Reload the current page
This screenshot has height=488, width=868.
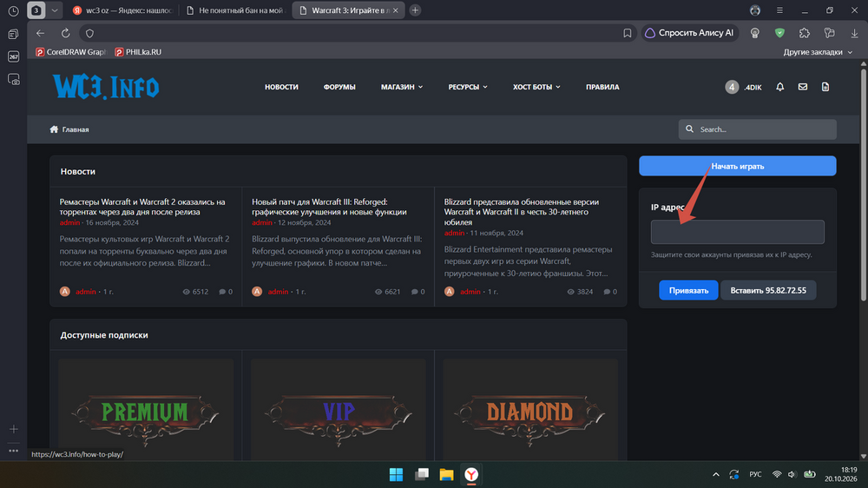point(65,33)
